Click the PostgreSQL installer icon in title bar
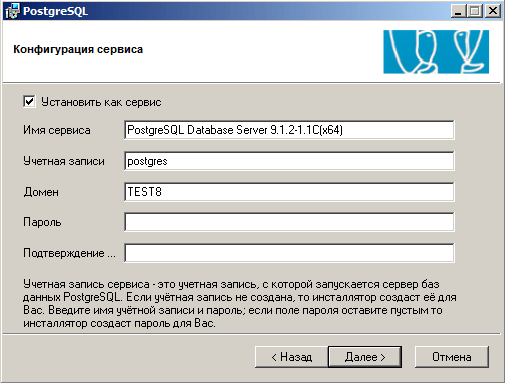The width and height of the screenshot is (505, 383). tap(12, 11)
